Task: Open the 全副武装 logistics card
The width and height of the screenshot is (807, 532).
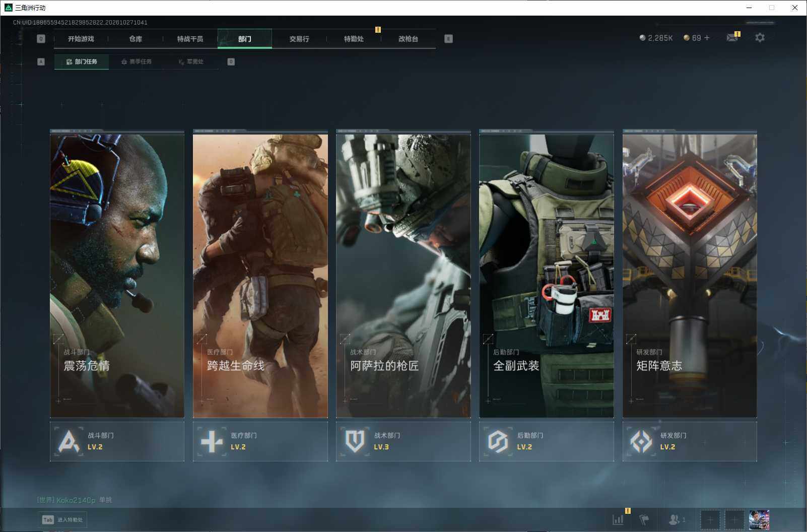Action: click(x=546, y=274)
